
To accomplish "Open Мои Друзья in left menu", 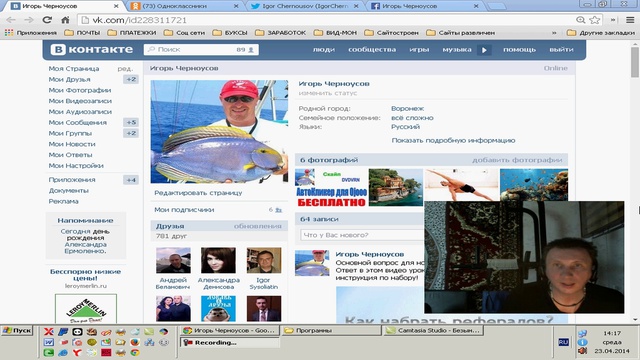I will coord(70,79).
